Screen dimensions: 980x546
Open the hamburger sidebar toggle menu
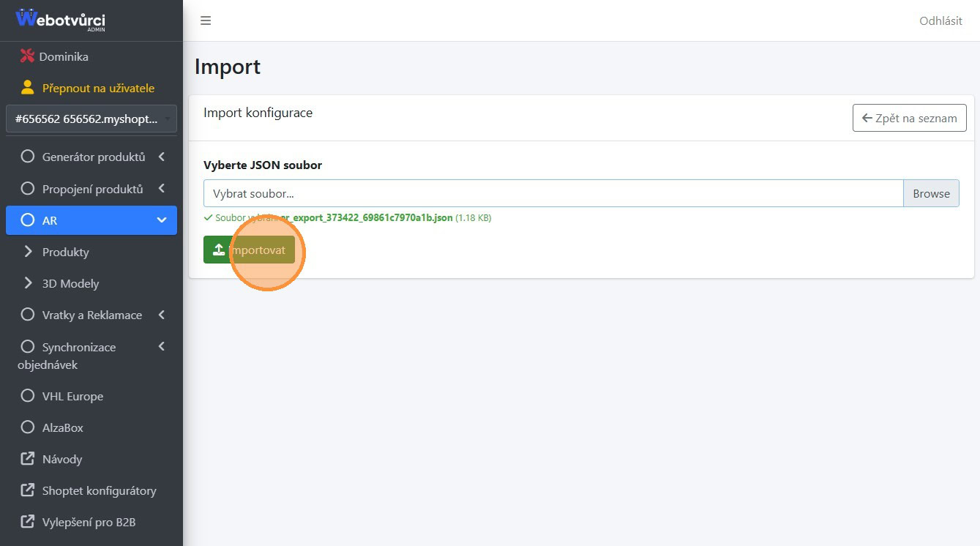[x=206, y=20]
